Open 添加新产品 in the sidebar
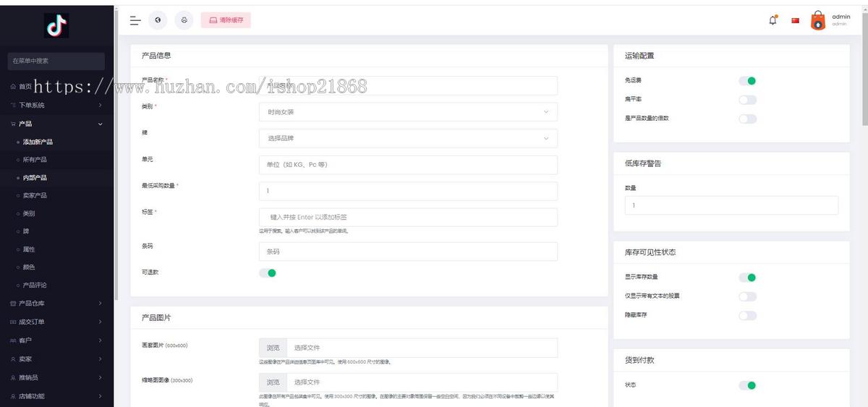This screenshot has height=407, width=868. click(x=38, y=142)
